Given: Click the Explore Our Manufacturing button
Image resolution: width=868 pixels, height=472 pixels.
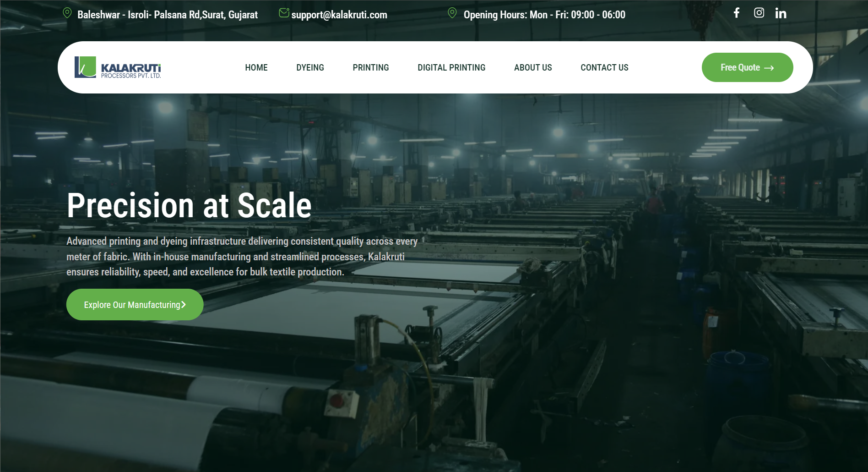Looking at the screenshot, I should coord(132,305).
